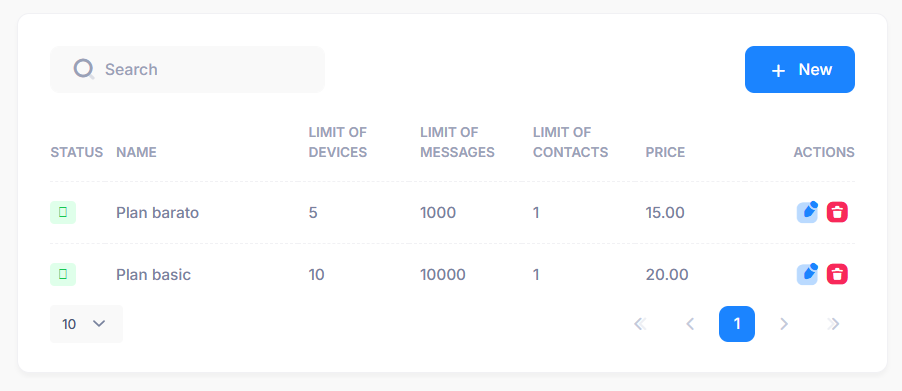Go to last page double-chevron

[x=834, y=324]
